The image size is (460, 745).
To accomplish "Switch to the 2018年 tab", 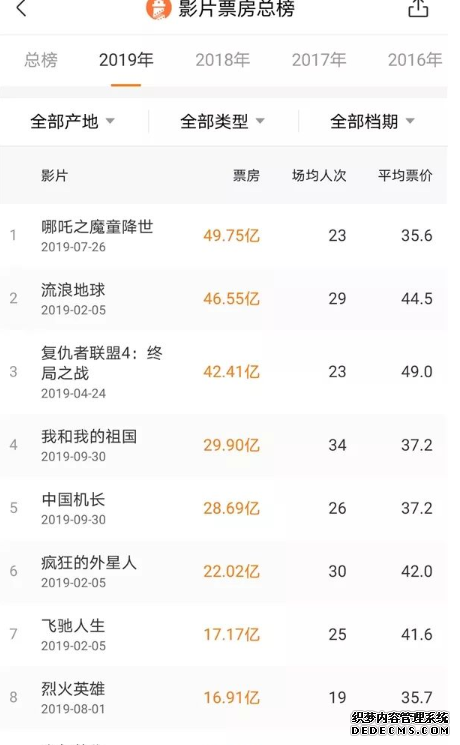I will coord(222,60).
